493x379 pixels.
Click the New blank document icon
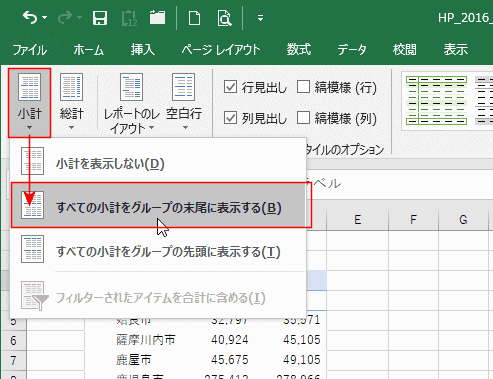click(194, 18)
